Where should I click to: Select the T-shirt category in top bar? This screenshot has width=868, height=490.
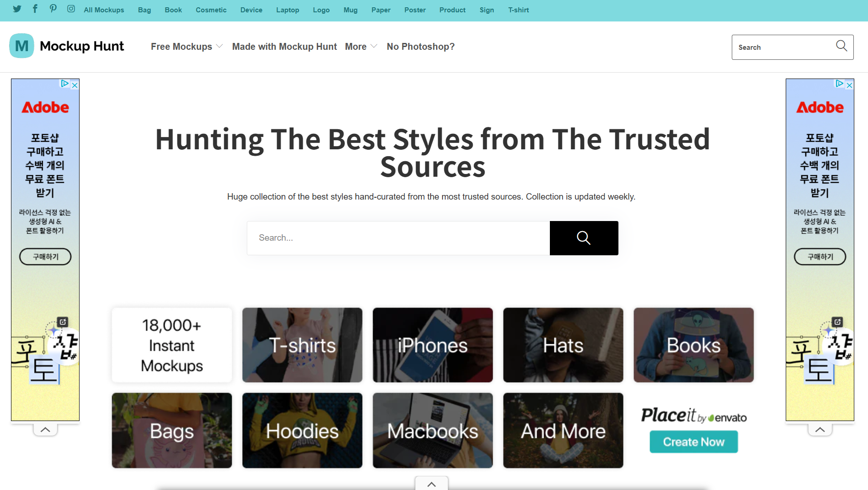[x=518, y=10]
